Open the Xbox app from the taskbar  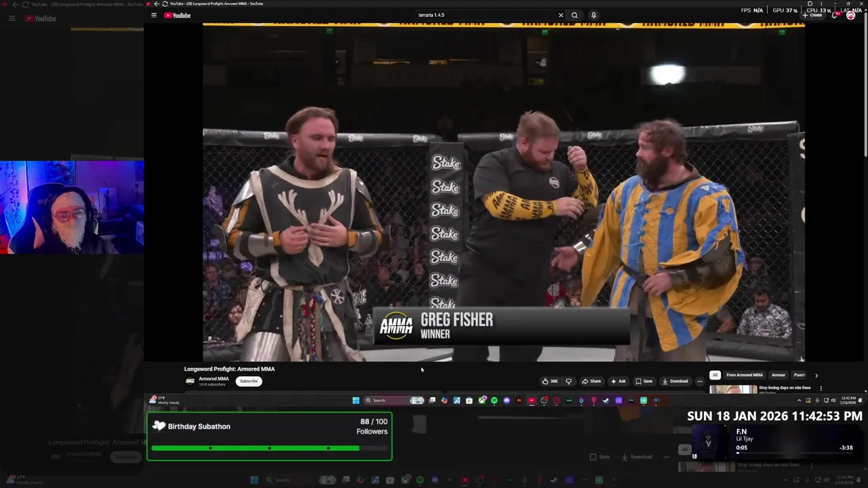click(482, 401)
